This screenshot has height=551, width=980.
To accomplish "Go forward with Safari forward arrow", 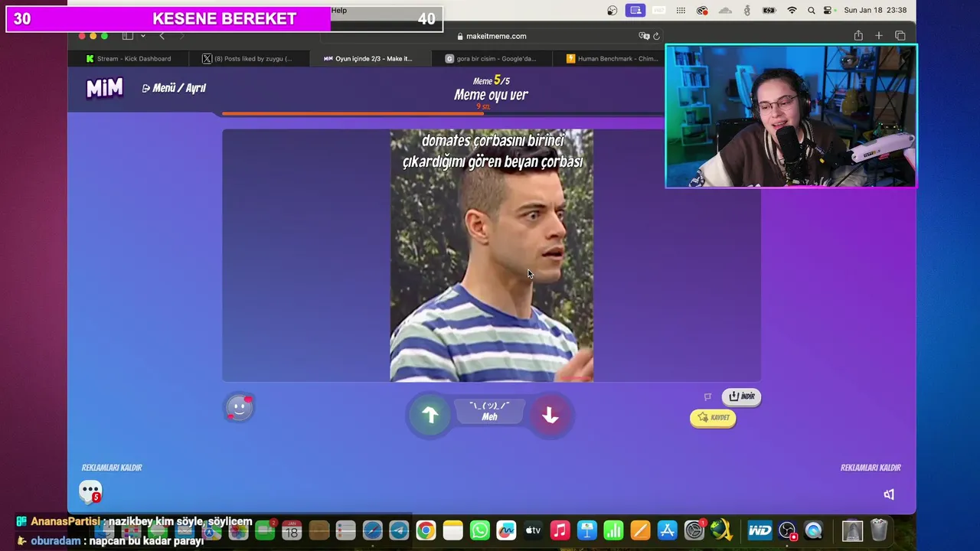I will pos(181,36).
